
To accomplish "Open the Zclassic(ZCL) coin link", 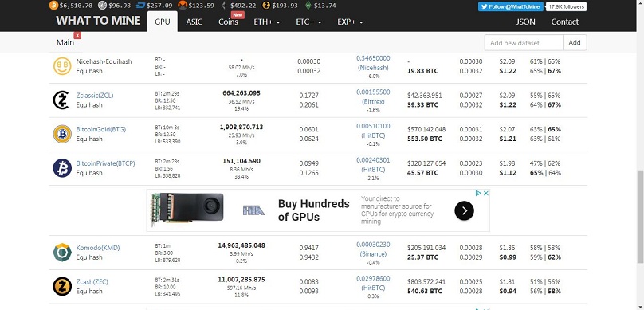I will click(x=95, y=96).
